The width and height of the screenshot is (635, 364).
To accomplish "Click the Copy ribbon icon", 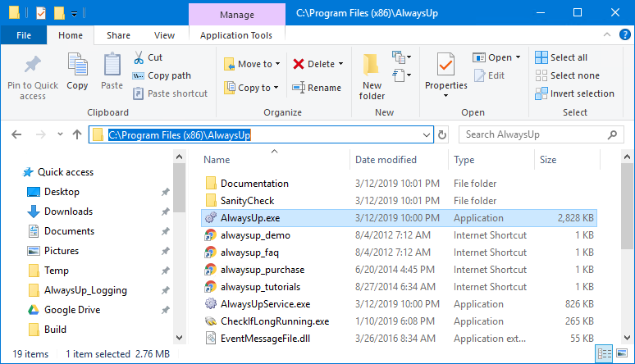I will click(x=77, y=71).
